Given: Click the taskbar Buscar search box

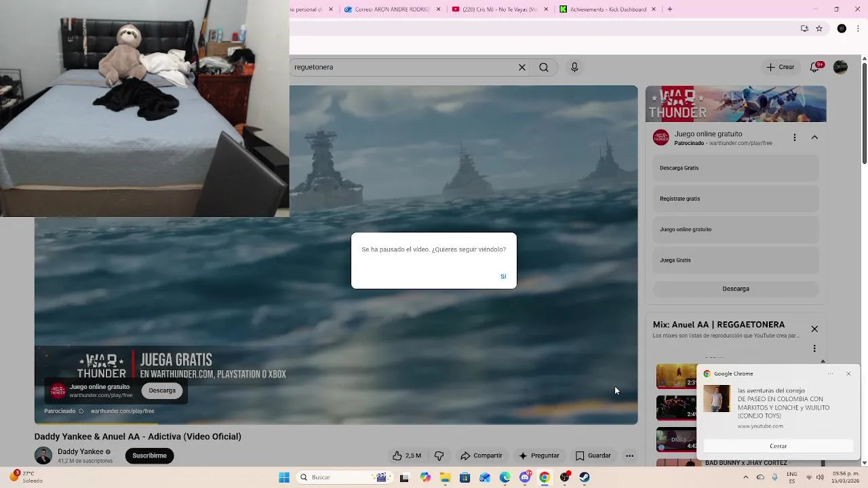Looking at the screenshot, I should pyautogui.click(x=344, y=477).
